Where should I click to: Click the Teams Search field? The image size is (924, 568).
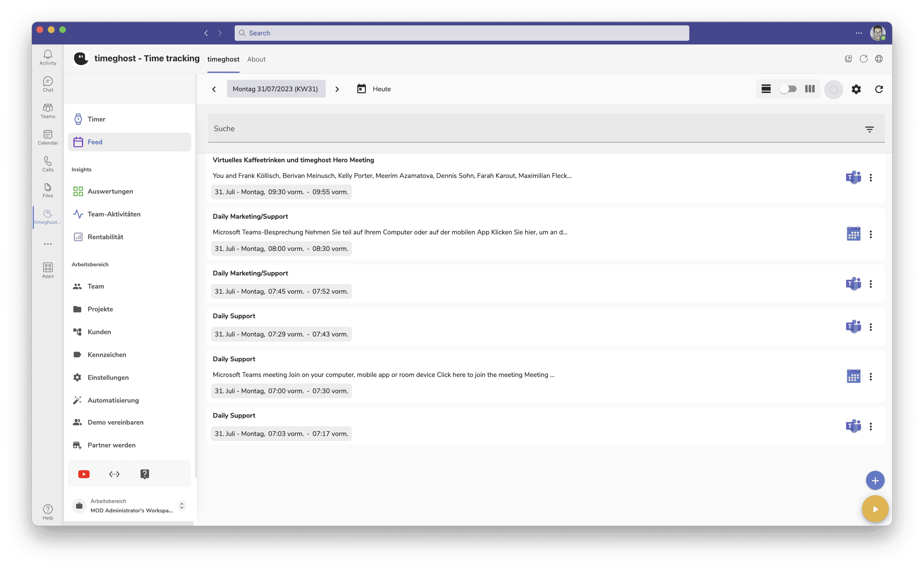462,33
